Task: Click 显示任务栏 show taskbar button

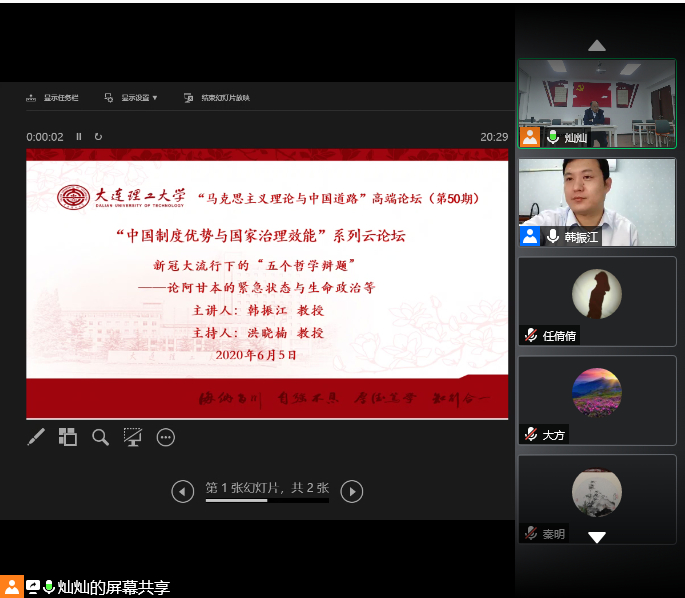Action: (52, 98)
